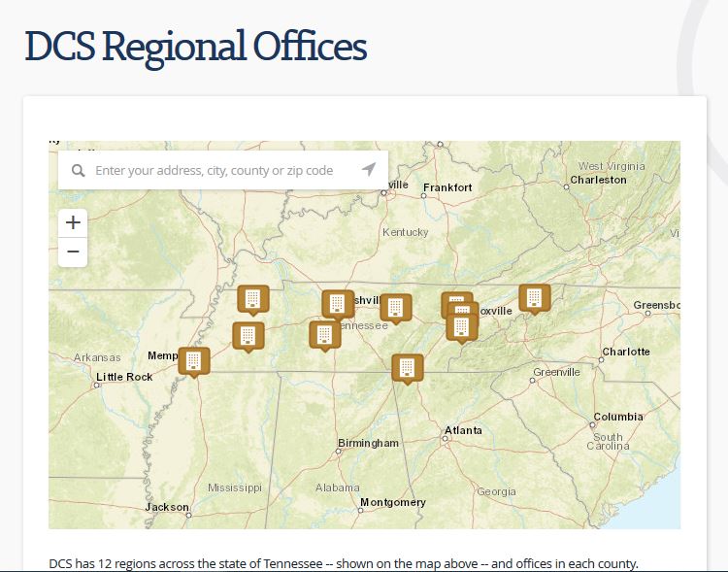The image size is (728, 572).
Task: Click the Charlotte city label on the map
Action: (626, 352)
